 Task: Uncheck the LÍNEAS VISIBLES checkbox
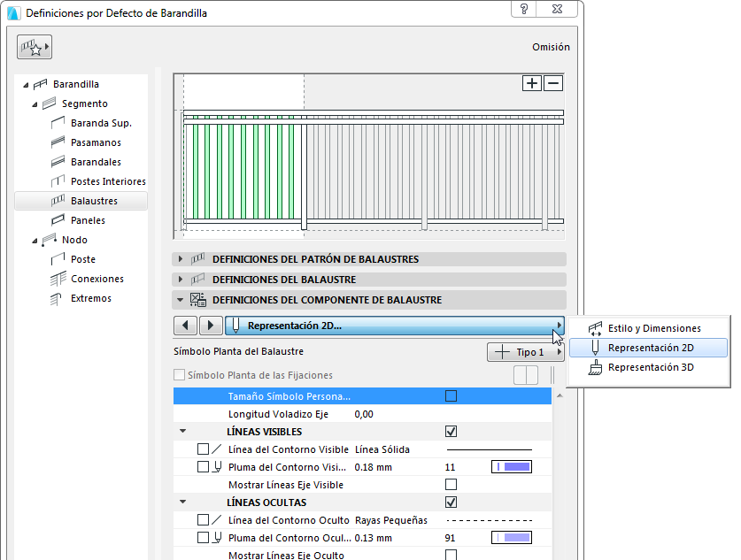tap(451, 431)
